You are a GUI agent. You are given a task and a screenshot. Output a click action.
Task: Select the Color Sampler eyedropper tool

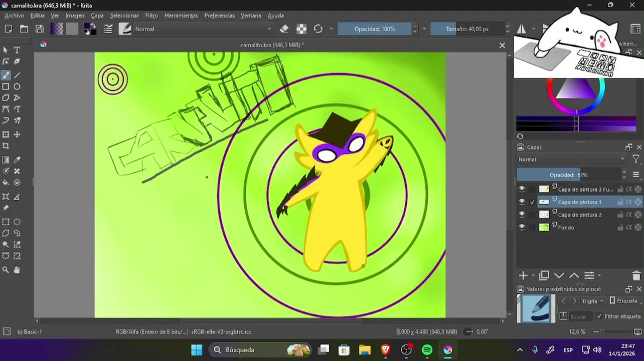[x=17, y=160]
